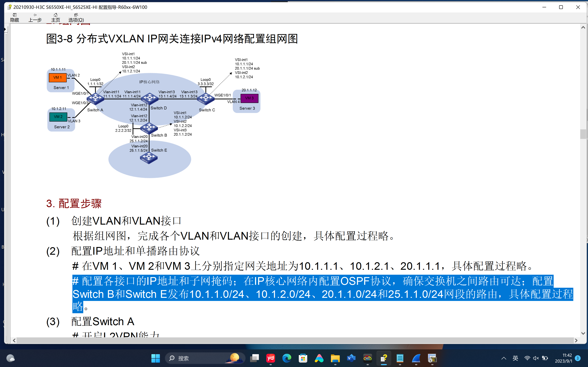Go back with 上一步 button
588x367 pixels.
[35, 18]
